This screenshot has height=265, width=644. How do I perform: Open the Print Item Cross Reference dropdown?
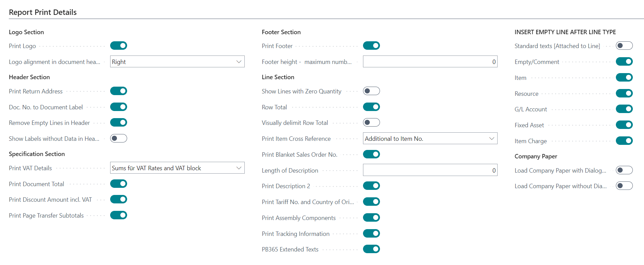point(430,138)
